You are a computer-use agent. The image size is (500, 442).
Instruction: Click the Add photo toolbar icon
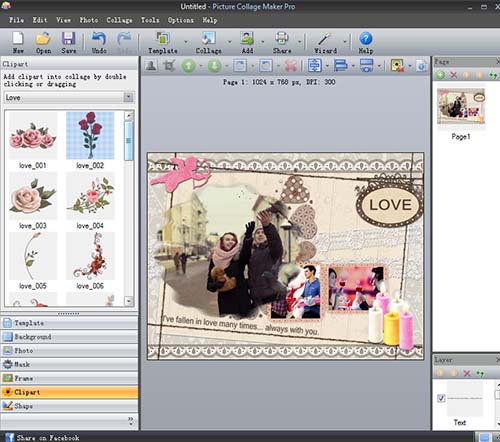pos(247,38)
